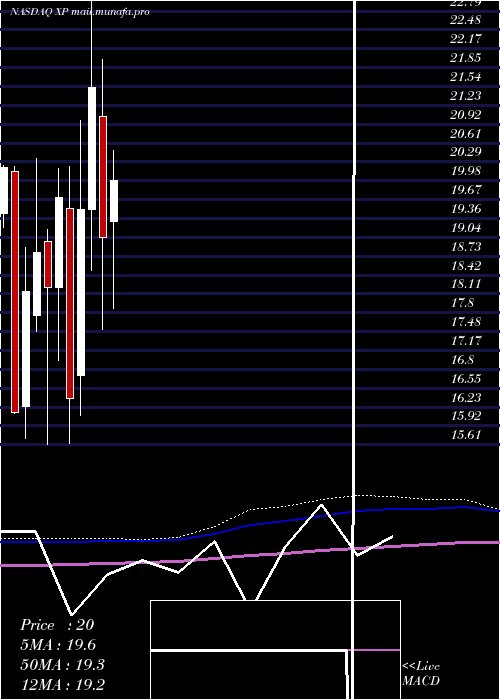This screenshot has height=700, width=500.
Task: Click the 15.61 price axis label
Action: 466,435
